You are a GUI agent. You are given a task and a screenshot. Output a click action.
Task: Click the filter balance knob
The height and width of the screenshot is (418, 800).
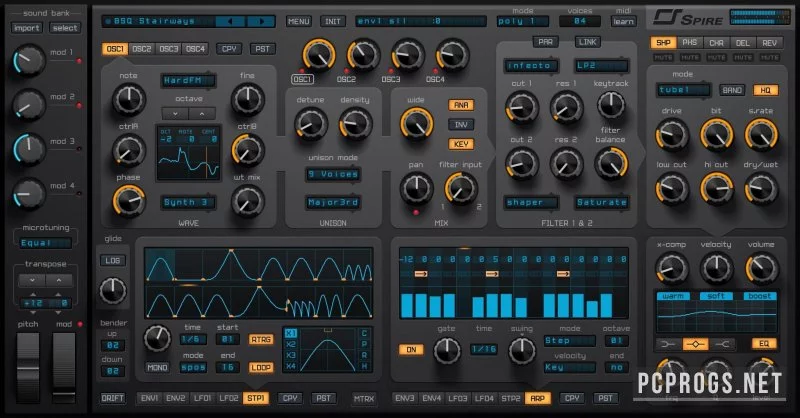click(x=611, y=163)
